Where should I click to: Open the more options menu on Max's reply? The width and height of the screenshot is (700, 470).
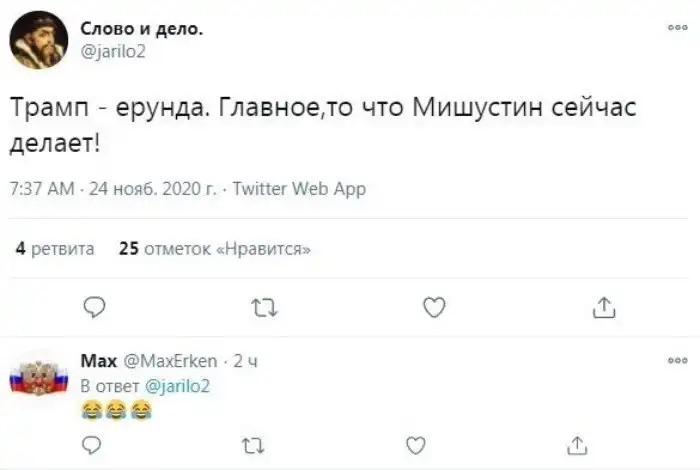point(675,359)
